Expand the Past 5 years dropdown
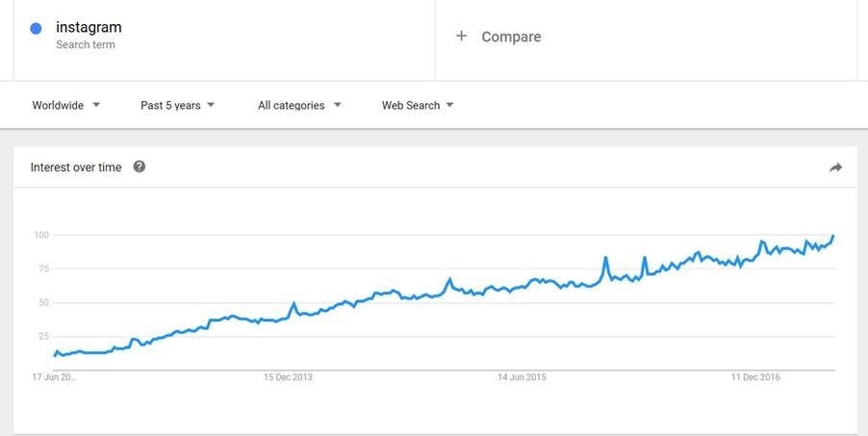The height and width of the screenshot is (436, 868). pos(177,105)
